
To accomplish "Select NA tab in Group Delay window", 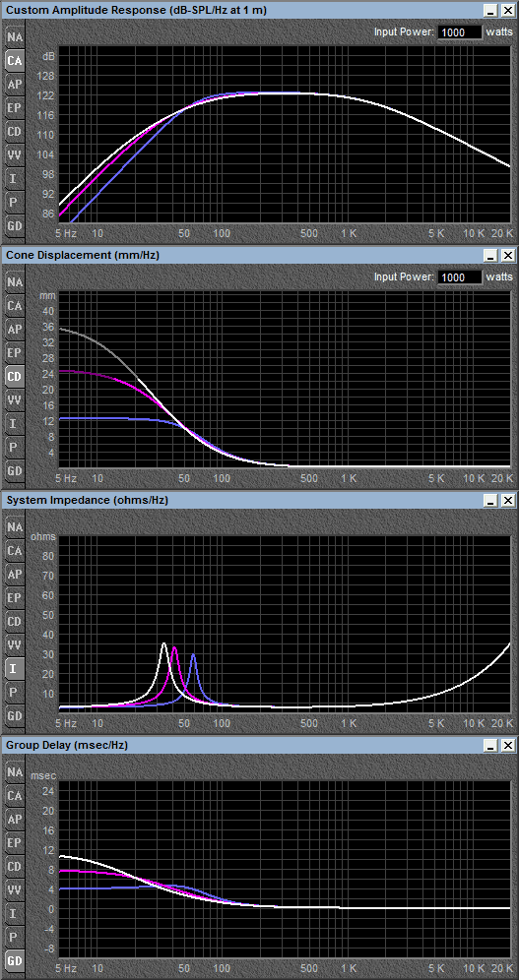I will click(x=15, y=771).
